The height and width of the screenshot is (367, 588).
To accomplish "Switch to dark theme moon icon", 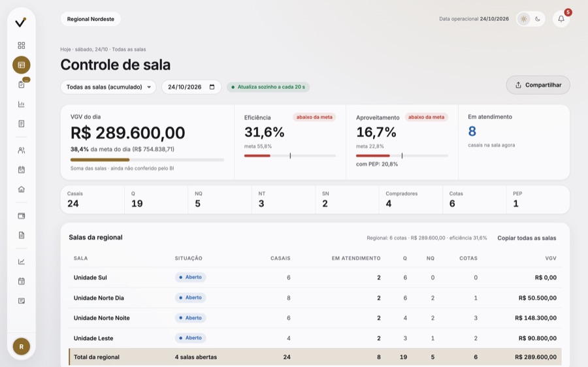I will [538, 19].
